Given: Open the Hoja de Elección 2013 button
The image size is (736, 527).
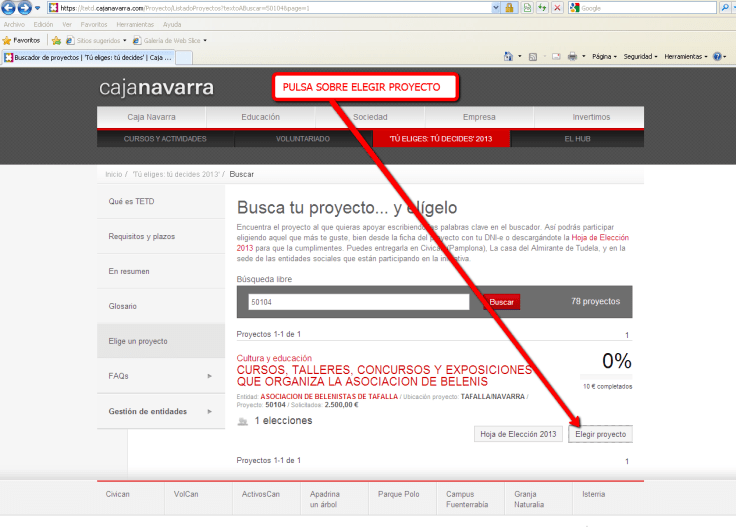Looking at the screenshot, I should click(x=517, y=434).
